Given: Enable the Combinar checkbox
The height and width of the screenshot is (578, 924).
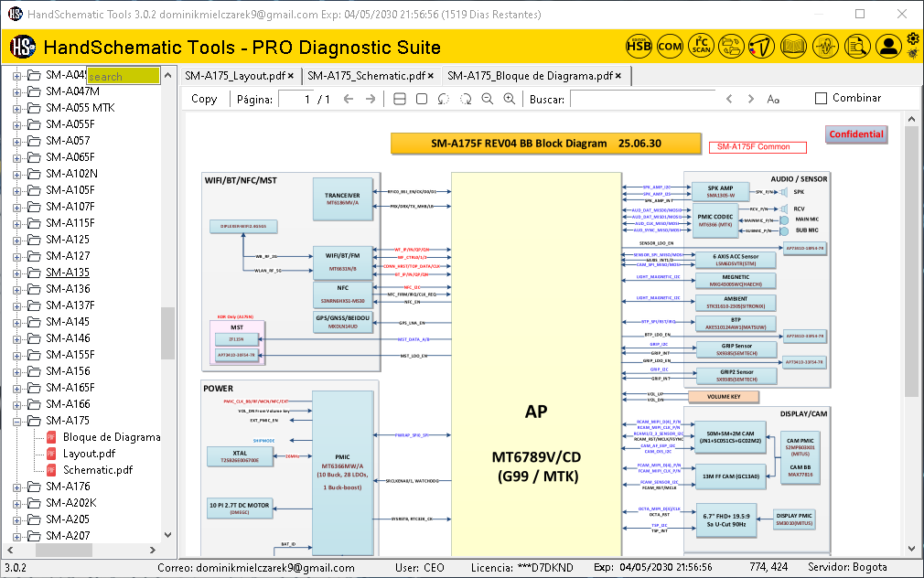Looking at the screenshot, I should click(x=821, y=99).
